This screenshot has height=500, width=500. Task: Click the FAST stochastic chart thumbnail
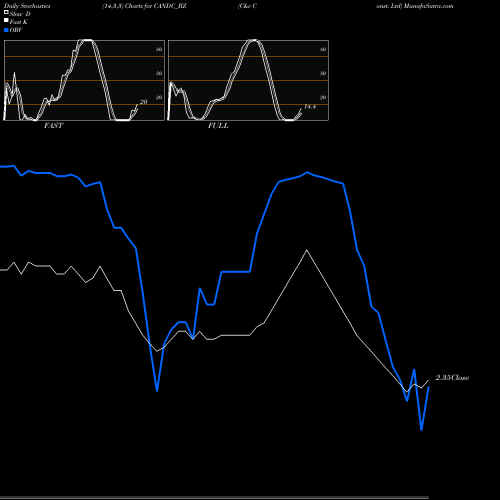(x=84, y=80)
